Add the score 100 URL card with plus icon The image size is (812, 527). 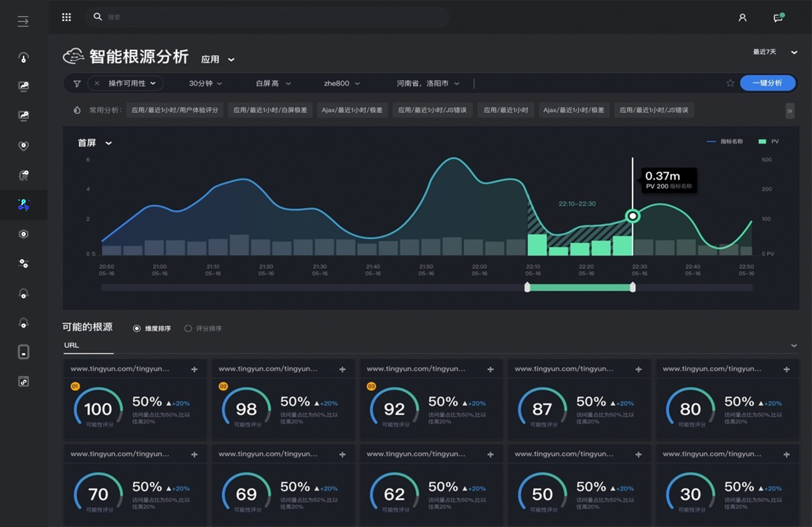(x=194, y=369)
